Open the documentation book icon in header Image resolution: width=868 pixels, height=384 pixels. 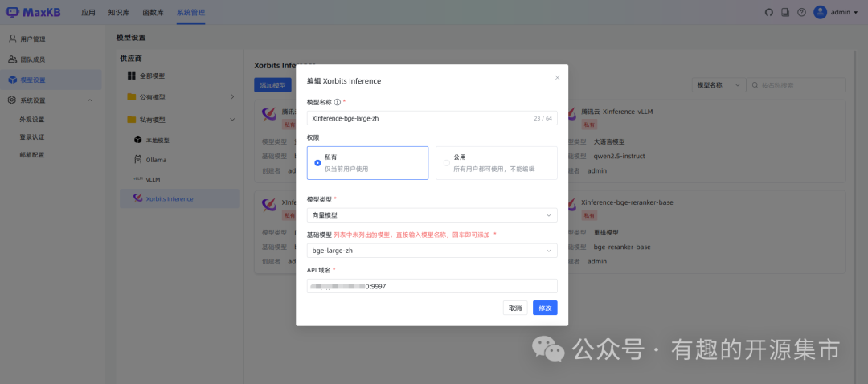pos(785,12)
